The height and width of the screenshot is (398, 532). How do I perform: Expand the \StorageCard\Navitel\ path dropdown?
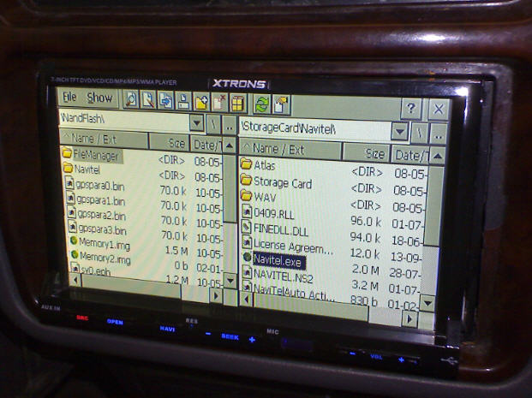click(398, 132)
